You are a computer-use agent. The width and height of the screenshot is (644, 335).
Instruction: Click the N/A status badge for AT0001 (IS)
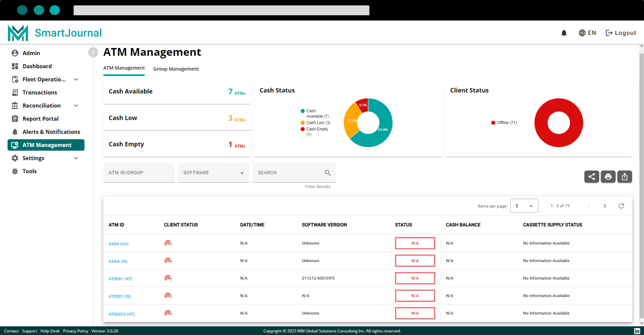(415, 296)
